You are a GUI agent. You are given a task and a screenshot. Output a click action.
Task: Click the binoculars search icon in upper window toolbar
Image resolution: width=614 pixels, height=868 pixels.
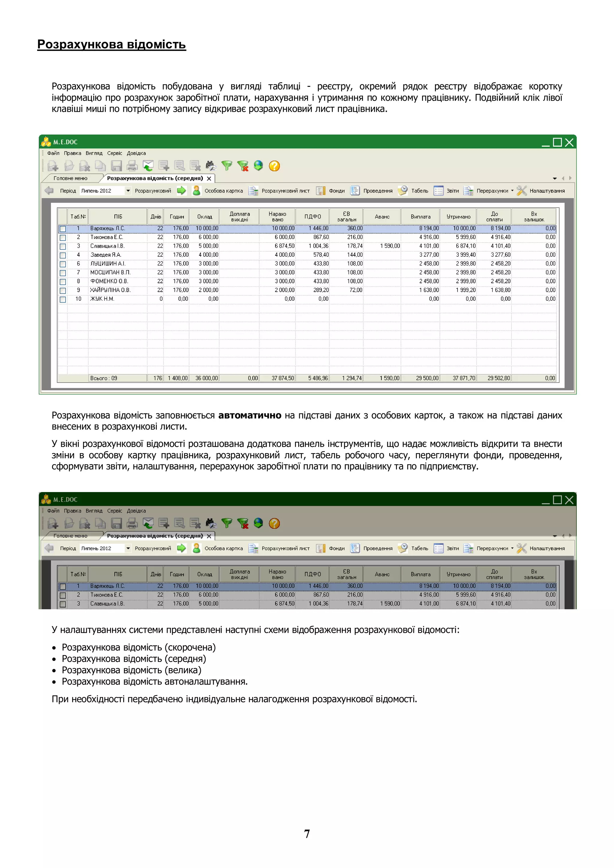click(211, 166)
